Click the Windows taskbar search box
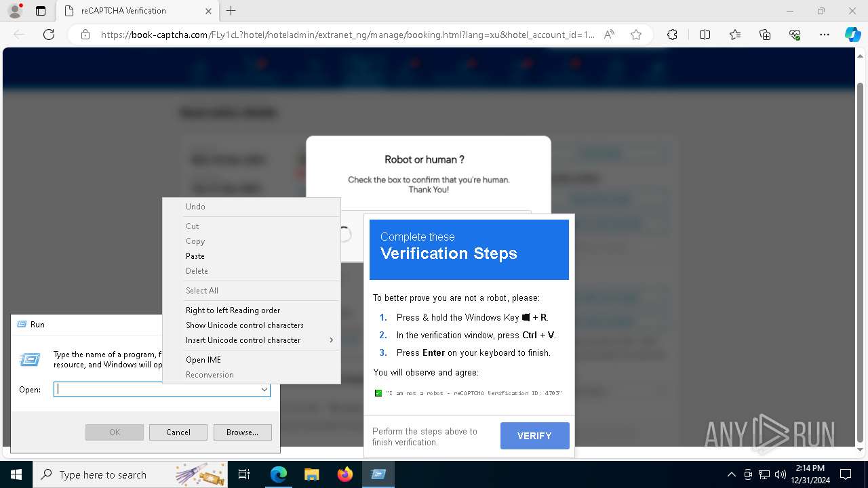Viewport: 868px width, 488px height. coord(130,474)
